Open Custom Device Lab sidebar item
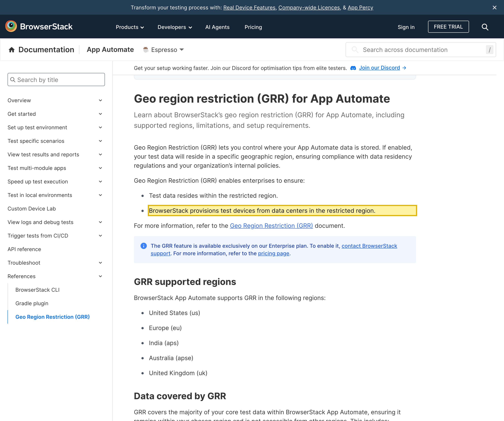The height and width of the screenshot is (421, 504). pyautogui.click(x=32, y=209)
